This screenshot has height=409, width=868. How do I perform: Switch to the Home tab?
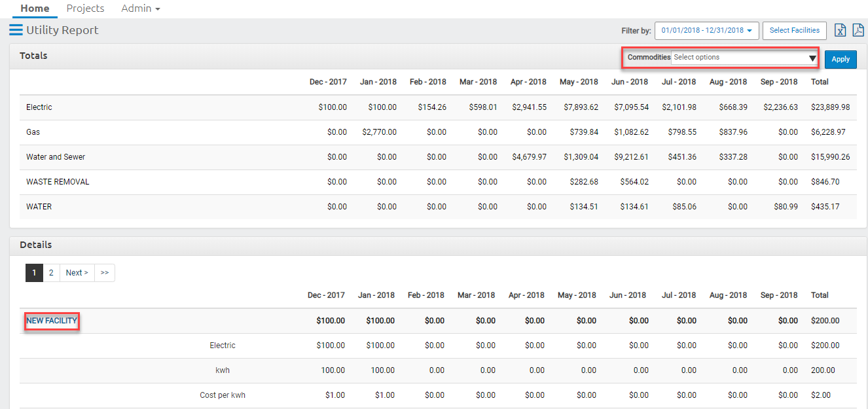(35, 9)
